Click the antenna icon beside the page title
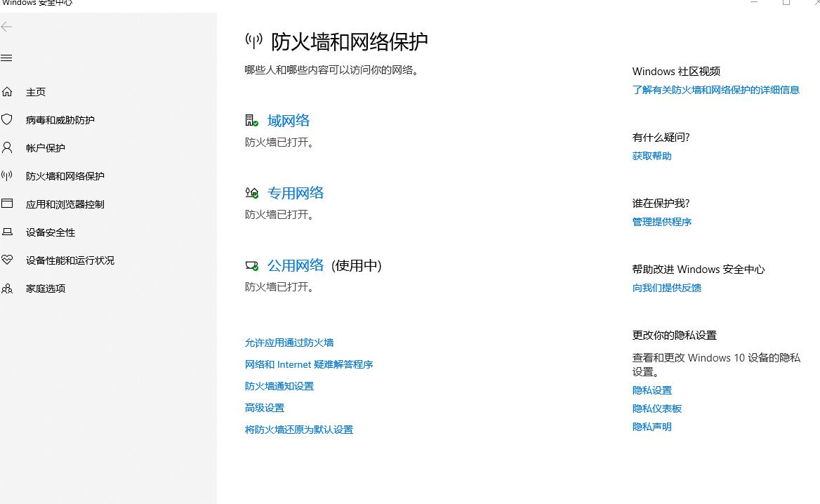Screen dimensions: 820x504 (253, 41)
